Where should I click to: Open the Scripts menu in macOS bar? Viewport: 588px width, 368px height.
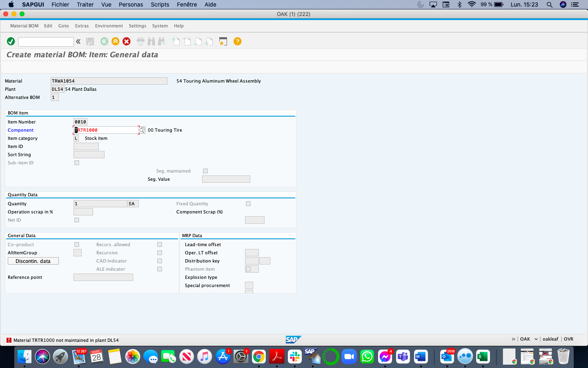pyautogui.click(x=160, y=4)
